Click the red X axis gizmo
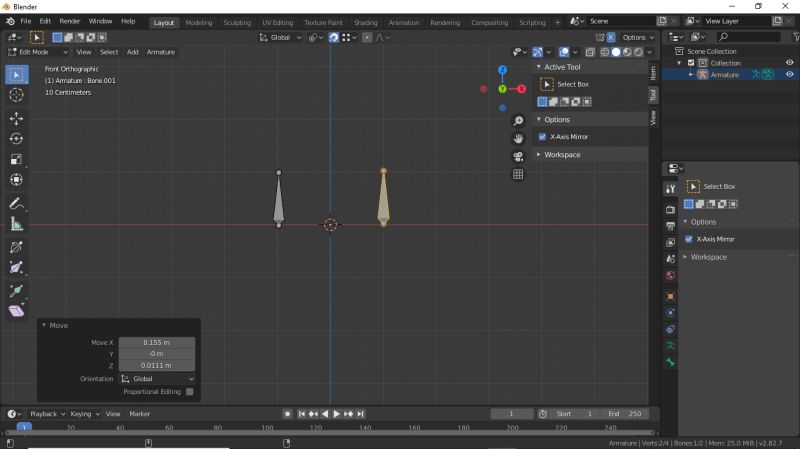800x449 pixels. pos(521,89)
